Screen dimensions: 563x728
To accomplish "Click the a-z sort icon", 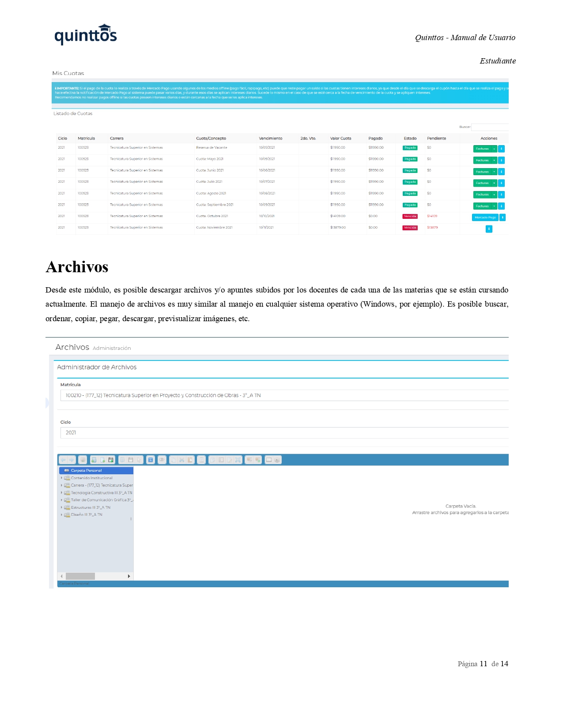I will tap(277, 460).
